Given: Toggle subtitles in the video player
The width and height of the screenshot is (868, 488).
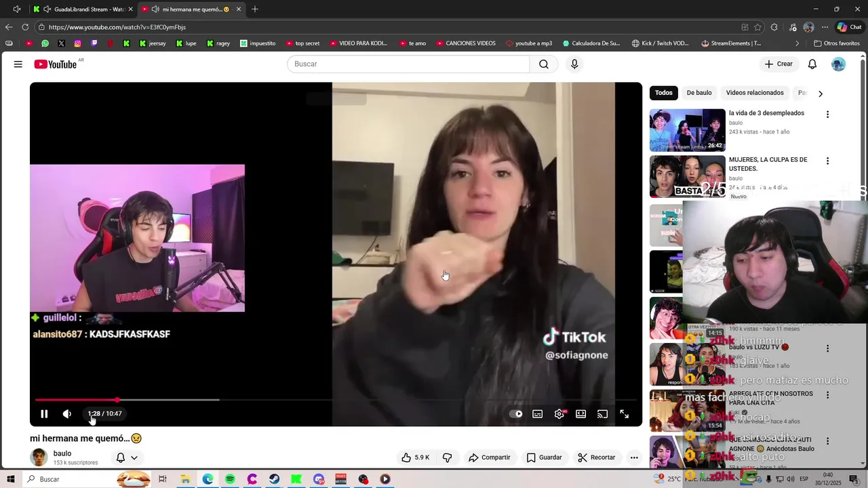Looking at the screenshot, I should [538, 414].
